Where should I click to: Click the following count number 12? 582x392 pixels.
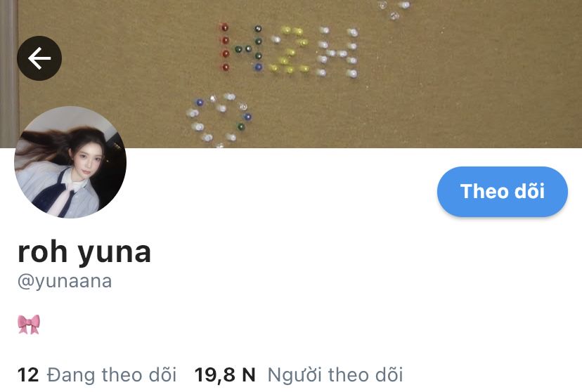[28, 374]
